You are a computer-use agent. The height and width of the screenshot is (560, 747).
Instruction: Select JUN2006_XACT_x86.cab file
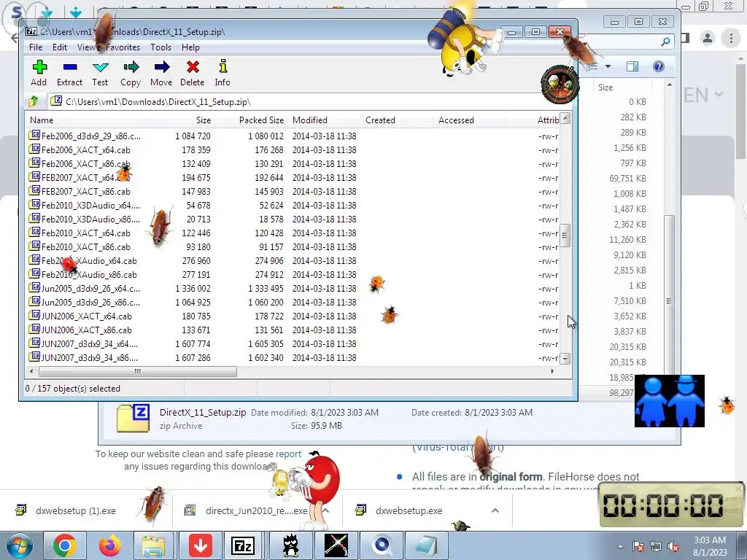click(x=87, y=330)
